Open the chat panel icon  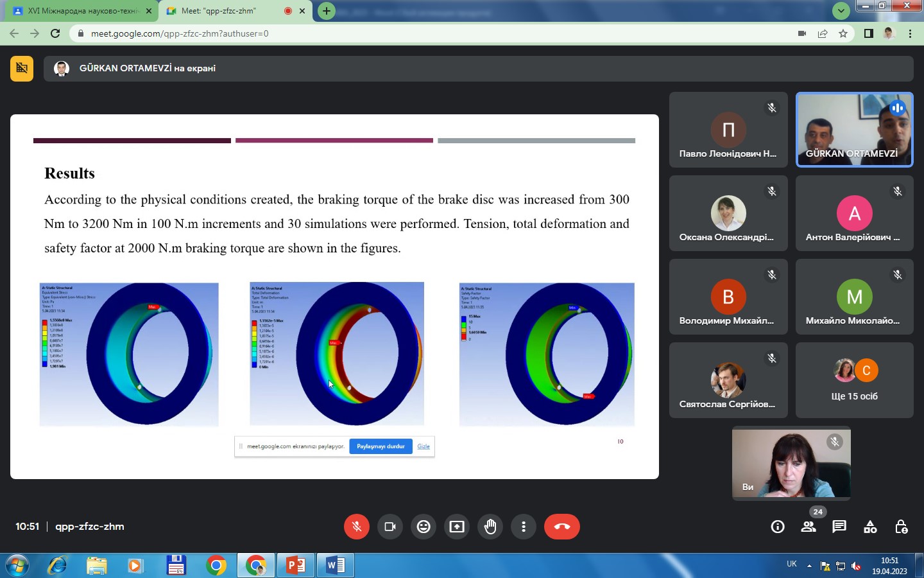click(839, 527)
